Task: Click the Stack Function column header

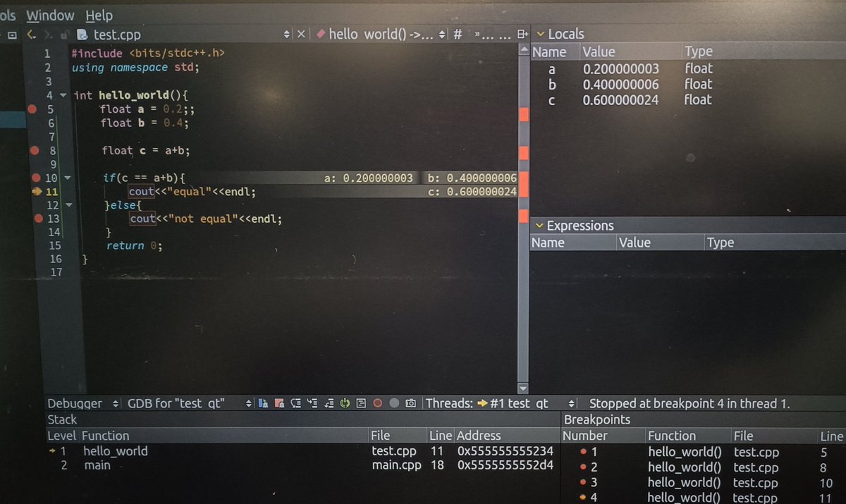Action: 224,436
